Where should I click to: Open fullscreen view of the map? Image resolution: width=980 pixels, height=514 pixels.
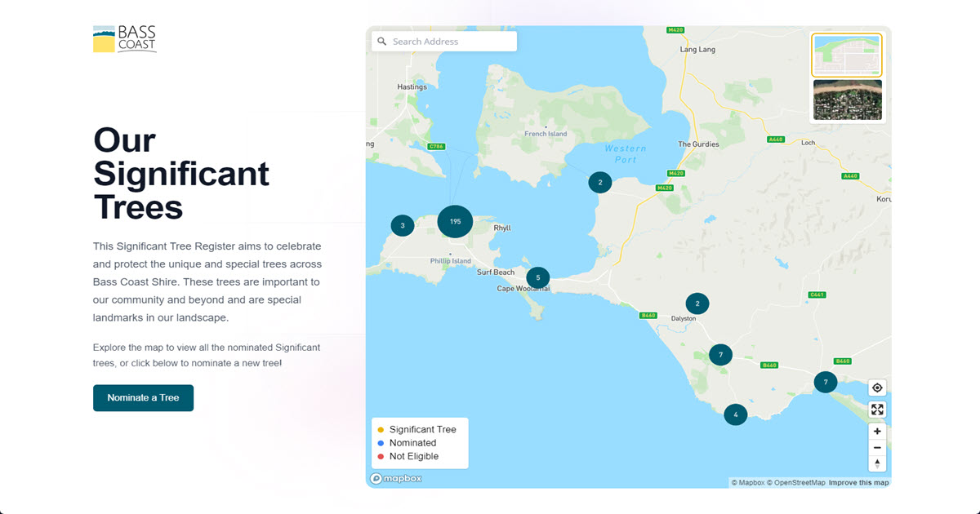(877, 410)
